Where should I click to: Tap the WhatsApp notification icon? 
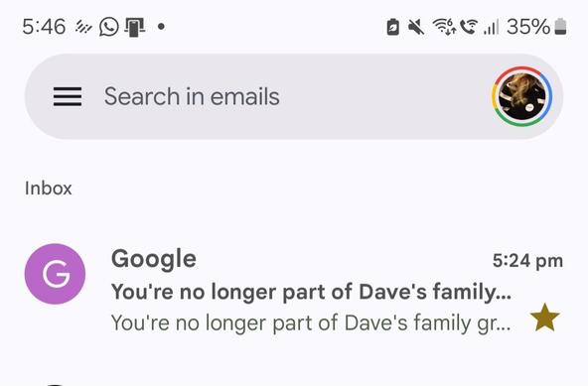click(x=108, y=27)
